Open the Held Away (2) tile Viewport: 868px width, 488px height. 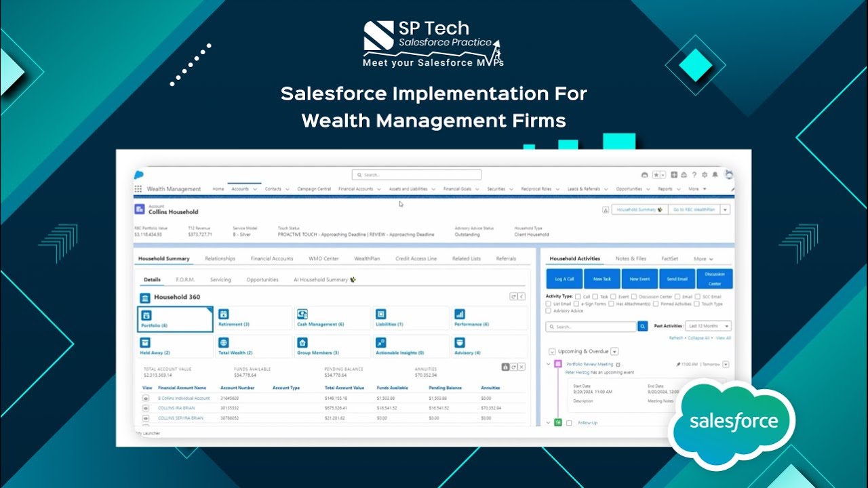coord(176,346)
